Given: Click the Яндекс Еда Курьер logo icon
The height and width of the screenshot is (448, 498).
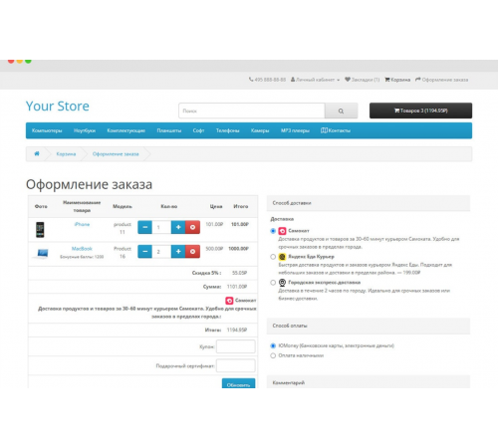Looking at the screenshot, I should (x=282, y=257).
